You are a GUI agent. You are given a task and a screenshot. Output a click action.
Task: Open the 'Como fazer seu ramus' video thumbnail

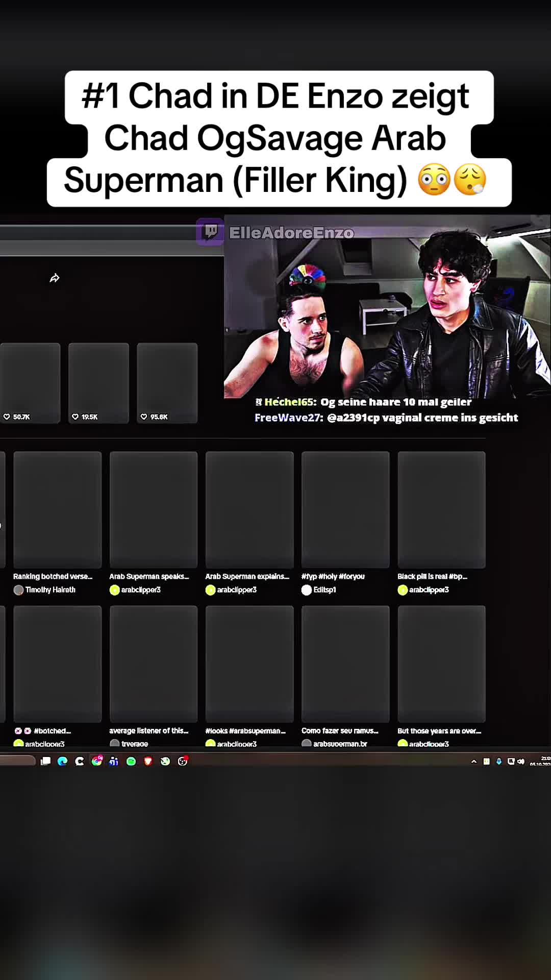345,664
